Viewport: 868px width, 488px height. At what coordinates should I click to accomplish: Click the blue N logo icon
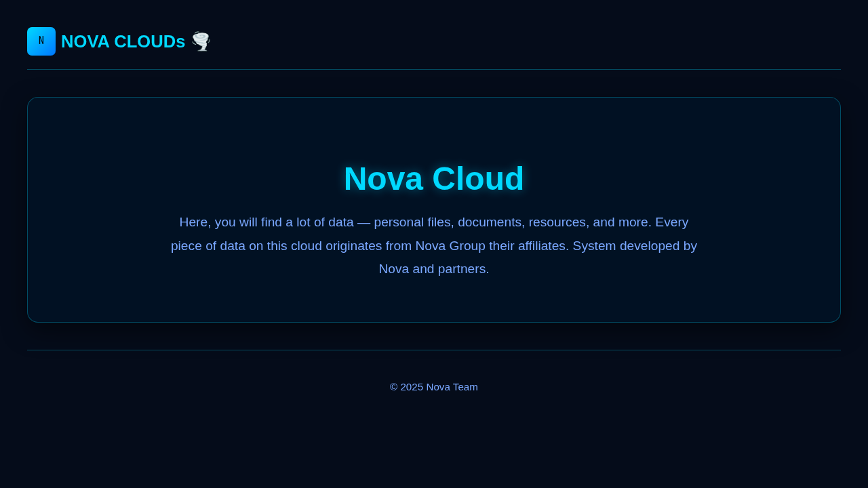pyautogui.click(x=41, y=41)
